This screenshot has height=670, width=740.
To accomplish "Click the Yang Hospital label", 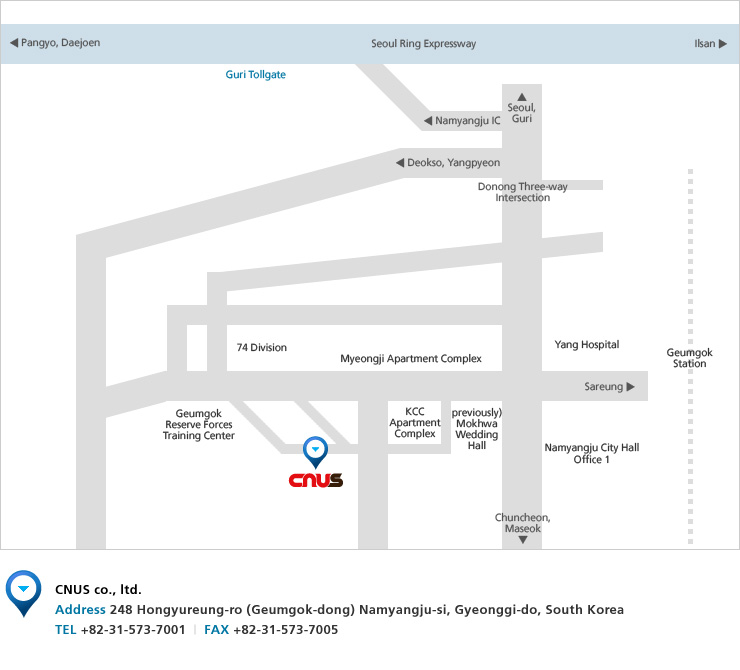I will (587, 344).
